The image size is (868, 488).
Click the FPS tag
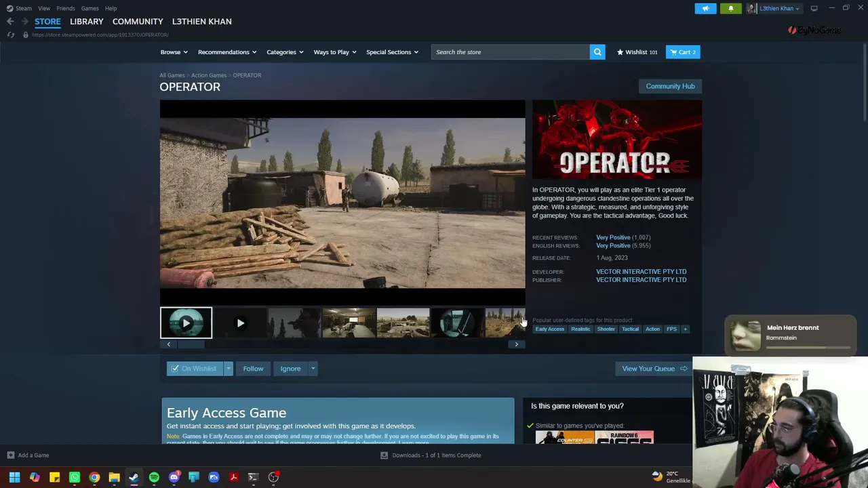click(671, 329)
